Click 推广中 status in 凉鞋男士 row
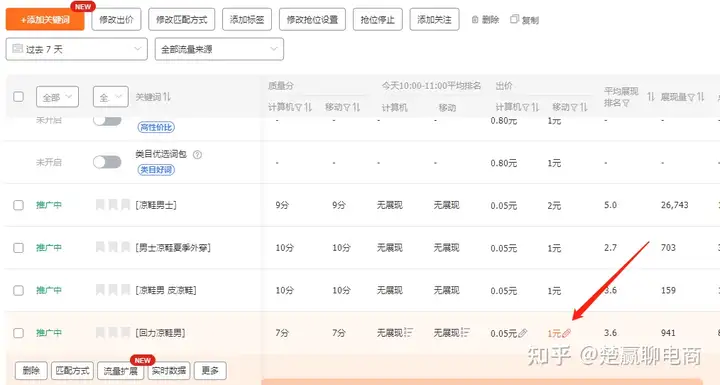The width and height of the screenshot is (720, 385). coord(49,205)
